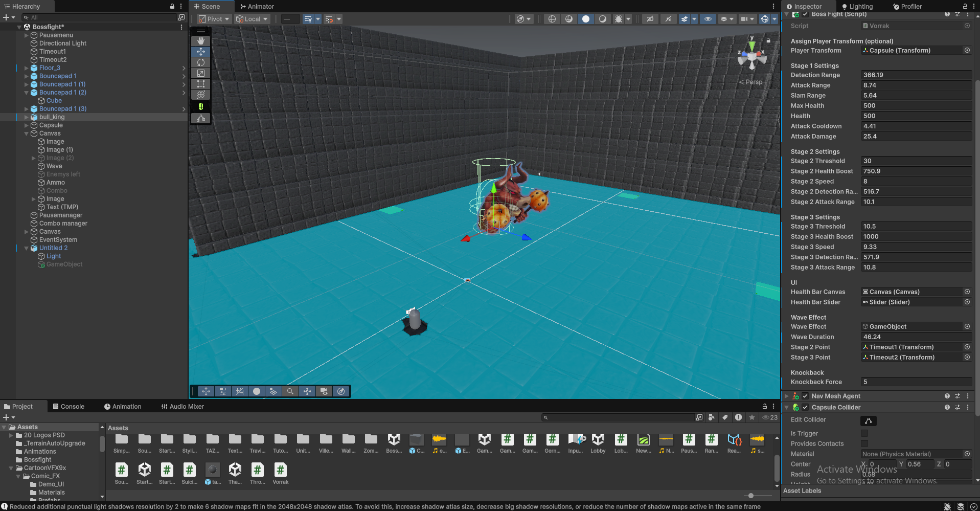Toggle Persp projection label

(750, 82)
